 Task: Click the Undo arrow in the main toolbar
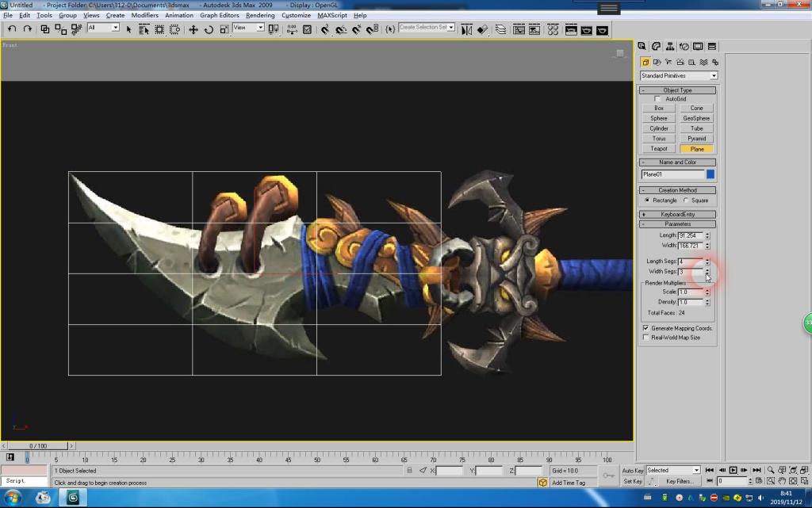[12, 29]
